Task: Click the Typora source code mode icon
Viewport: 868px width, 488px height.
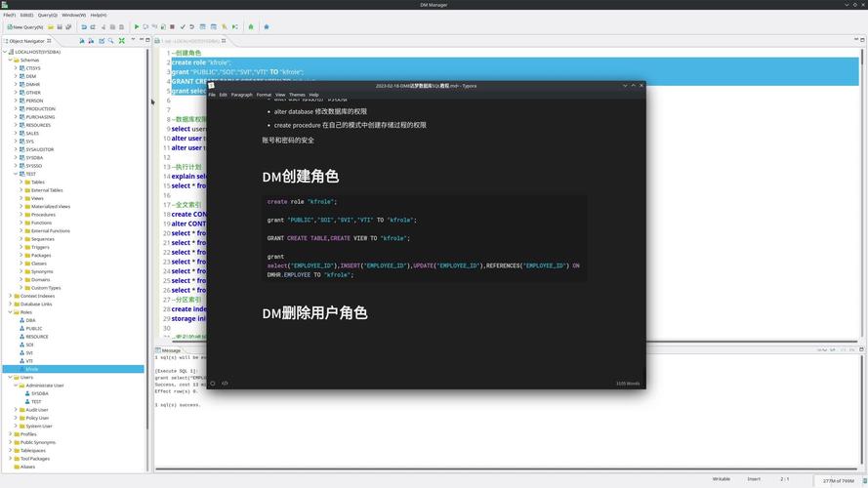Action: point(225,383)
